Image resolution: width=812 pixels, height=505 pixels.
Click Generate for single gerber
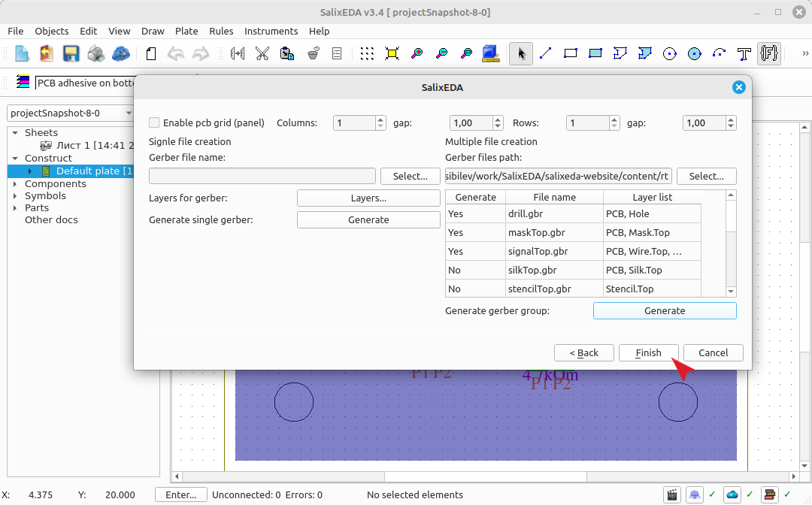pos(368,220)
